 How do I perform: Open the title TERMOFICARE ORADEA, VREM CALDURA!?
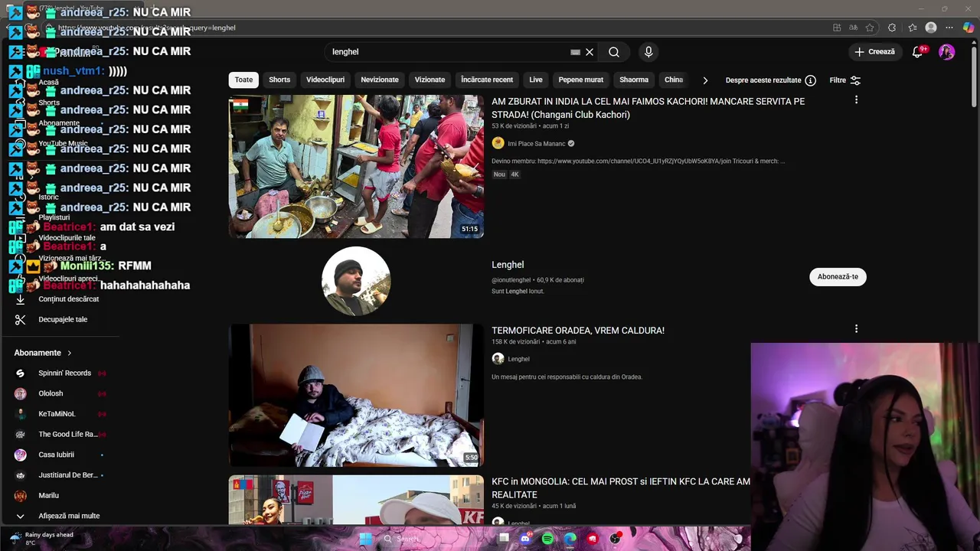[x=578, y=331]
